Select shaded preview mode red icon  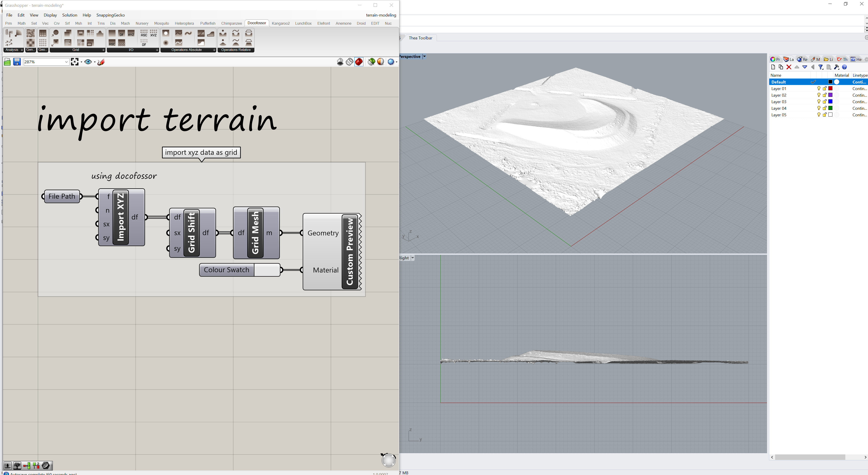coord(359,62)
